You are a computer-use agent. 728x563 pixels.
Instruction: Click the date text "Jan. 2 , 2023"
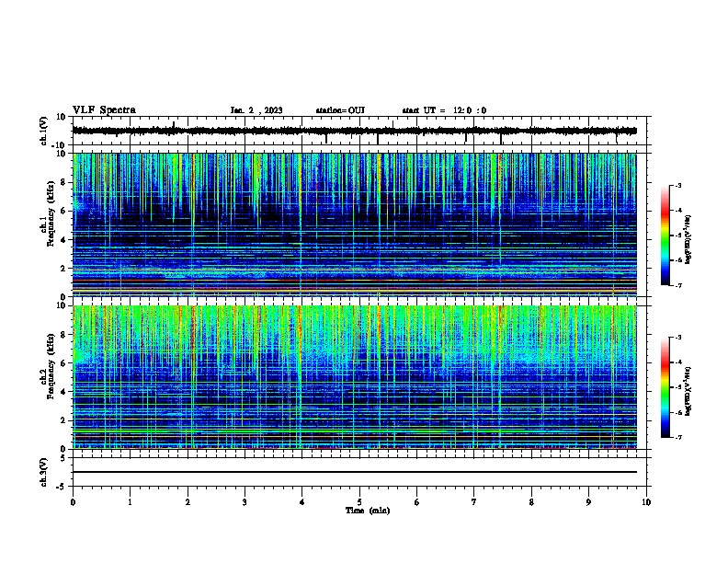click(256, 110)
